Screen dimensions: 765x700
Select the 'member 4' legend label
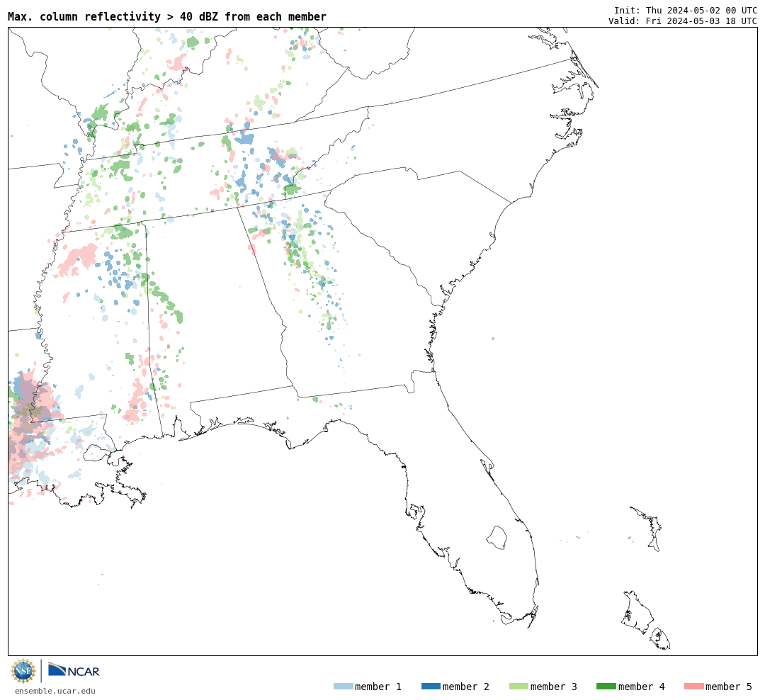pyautogui.click(x=642, y=687)
